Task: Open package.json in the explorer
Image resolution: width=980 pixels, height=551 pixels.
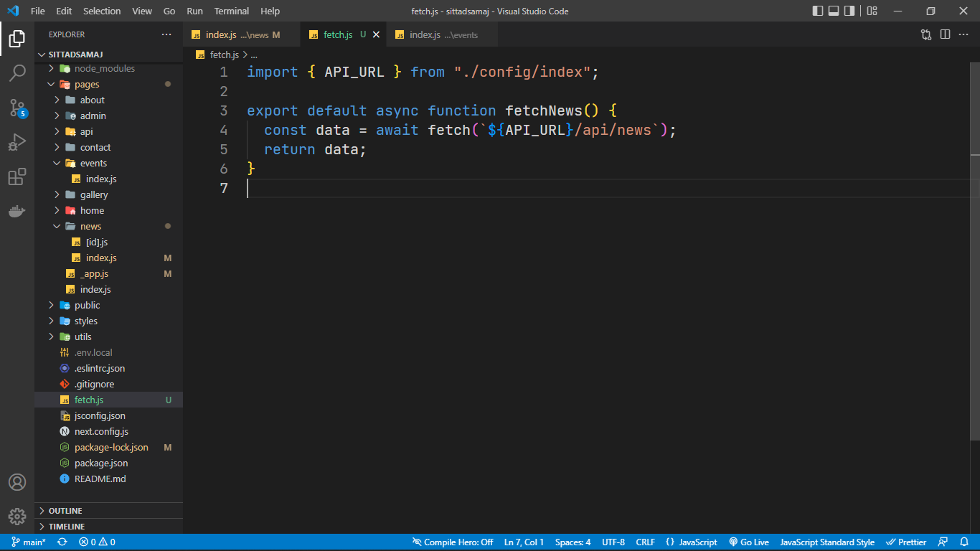Action: (x=101, y=463)
